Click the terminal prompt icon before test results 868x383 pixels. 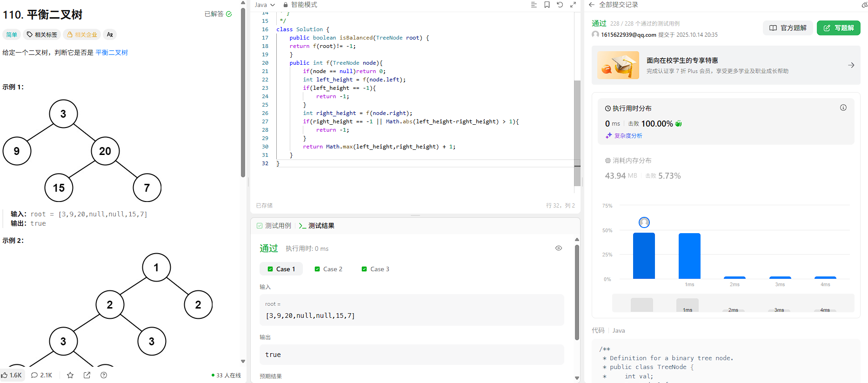tap(302, 226)
